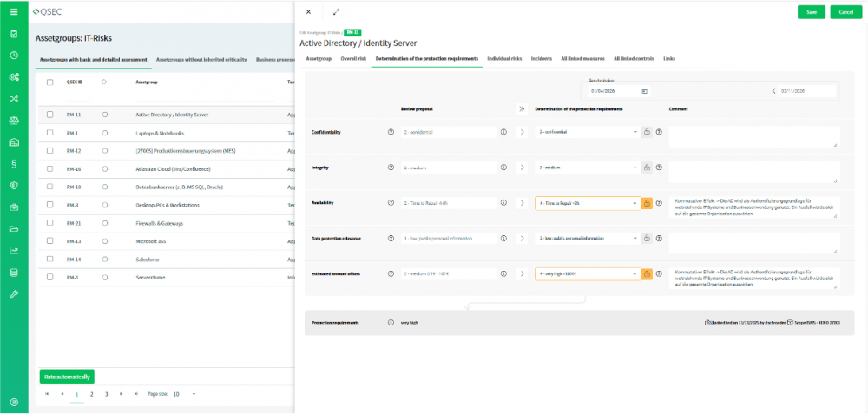This screenshot has height=414, width=868.
Task: Check the box for the Laptops & Notebooks row
Action: pos(50,133)
